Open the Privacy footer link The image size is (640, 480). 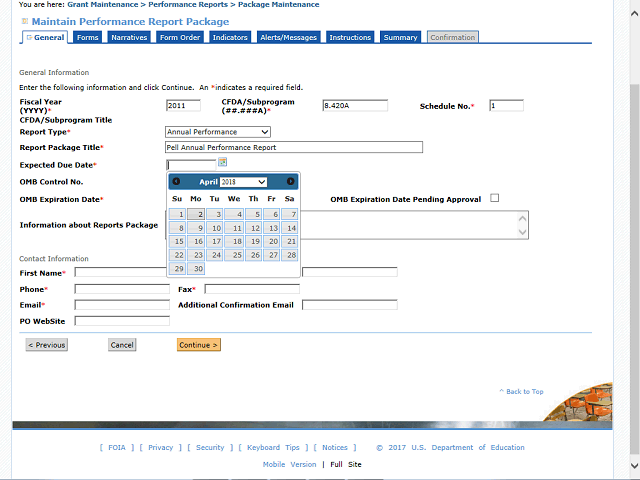click(x=160, y=447)
